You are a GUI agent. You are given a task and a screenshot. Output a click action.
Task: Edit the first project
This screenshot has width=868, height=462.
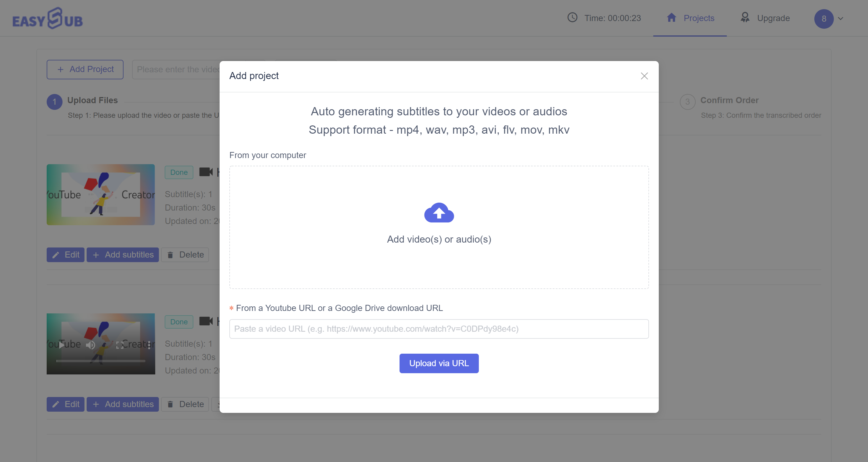[x=65, y=254]
